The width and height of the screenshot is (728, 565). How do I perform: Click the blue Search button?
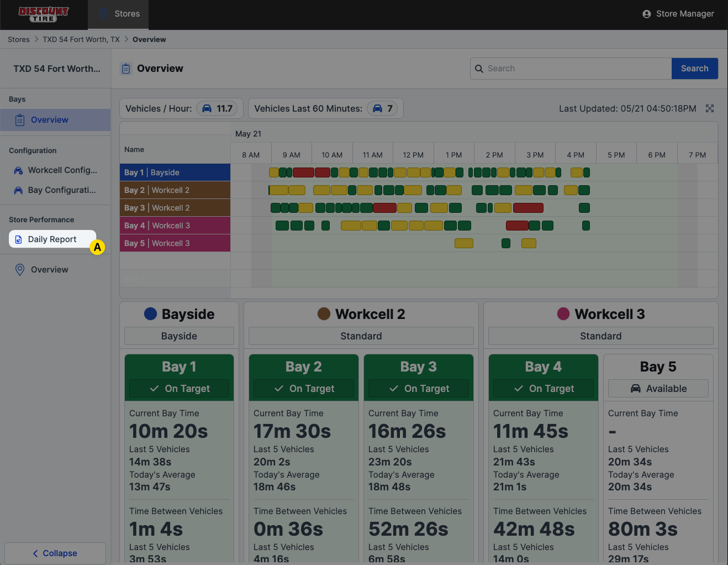tap(694, 69)
